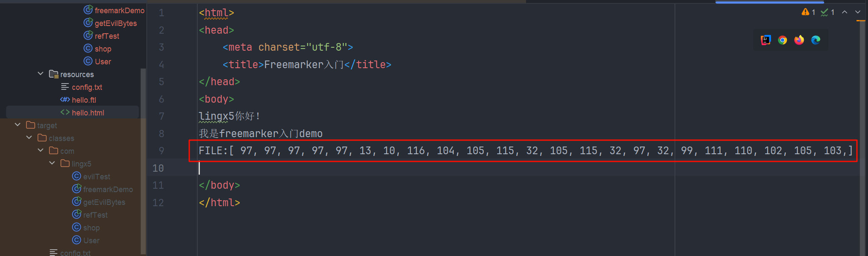Click freemarkDemo class icon in source tree
868x256 pixels.
coord(88,10)
